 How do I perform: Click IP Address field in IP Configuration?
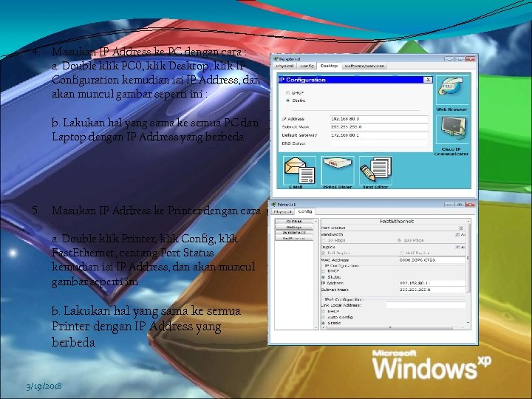click(379, 119)
